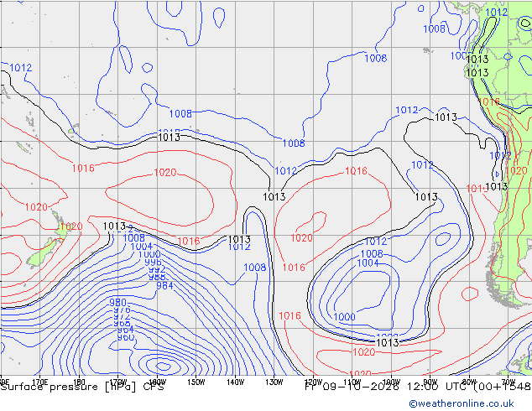
Task: Select the 140W longitude axis label
Action: point(235,382)
